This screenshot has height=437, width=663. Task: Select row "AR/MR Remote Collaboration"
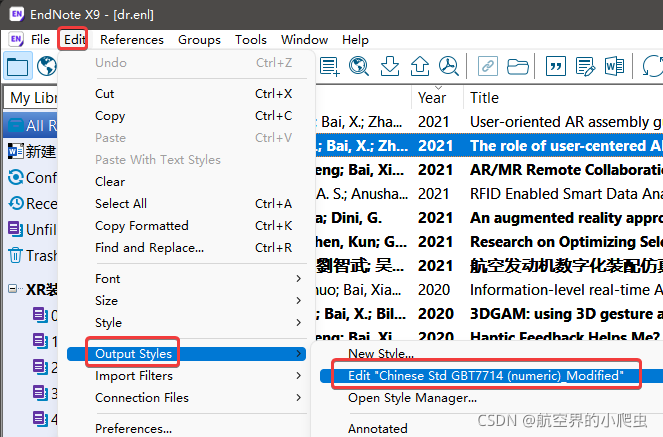(489, 170)
